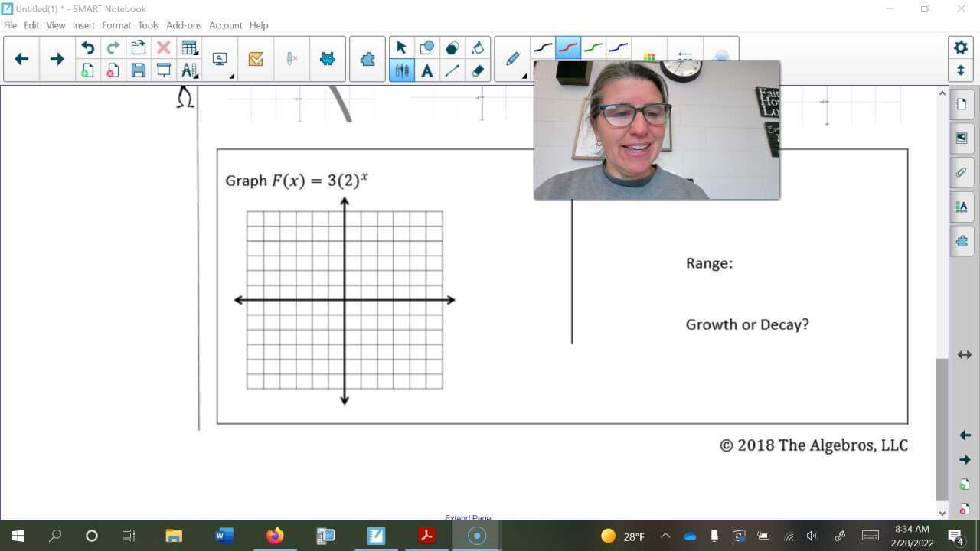Image resolution: width=980 pixels, height=551 pixels.
Task: Choose the blue pen style
Action: (619, 47)
